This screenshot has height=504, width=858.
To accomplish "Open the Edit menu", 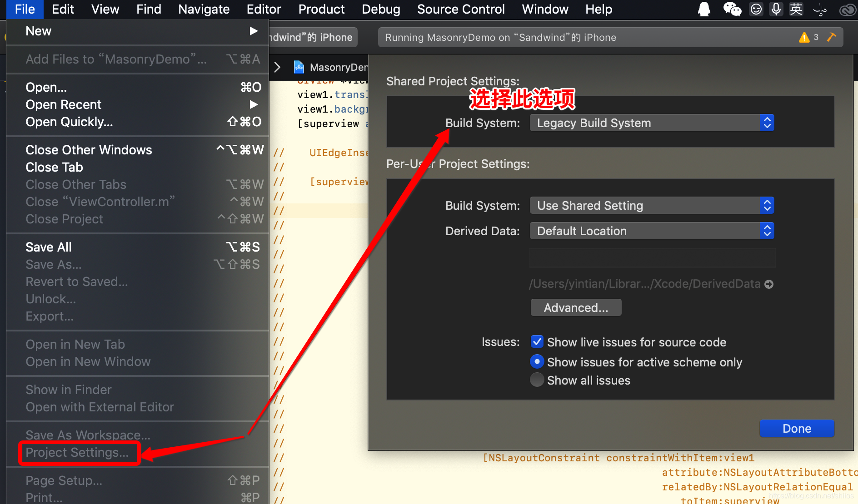I will pos(63,9).
